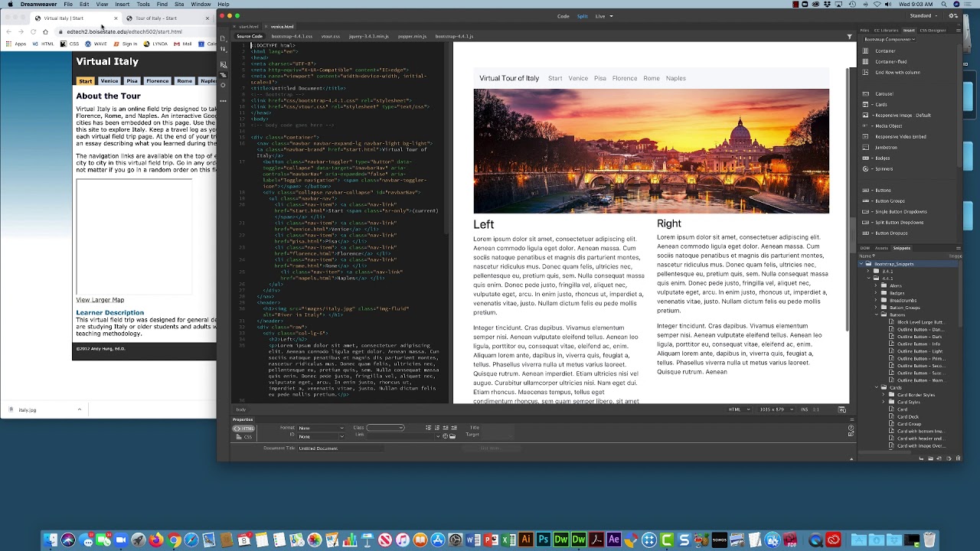980x551 pixels.
Task: Click Rome button in browser page
Action: 185,81
